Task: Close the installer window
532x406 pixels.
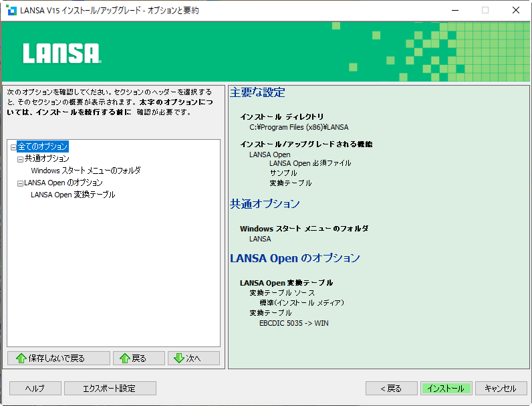Action: click(516, 10)
